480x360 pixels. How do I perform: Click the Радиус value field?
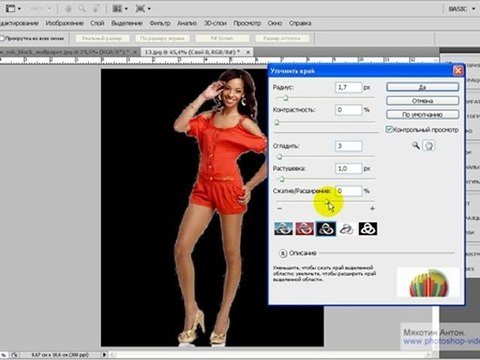(348, 87)
